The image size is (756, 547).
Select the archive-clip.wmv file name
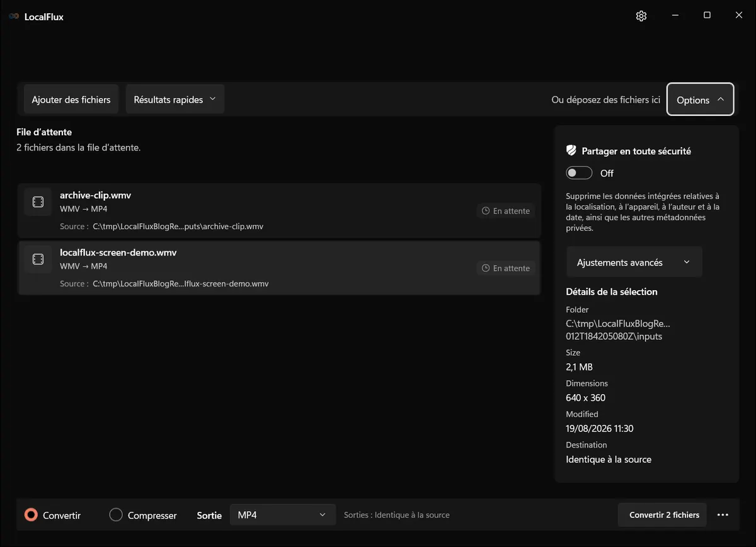(x=96, y=195)
